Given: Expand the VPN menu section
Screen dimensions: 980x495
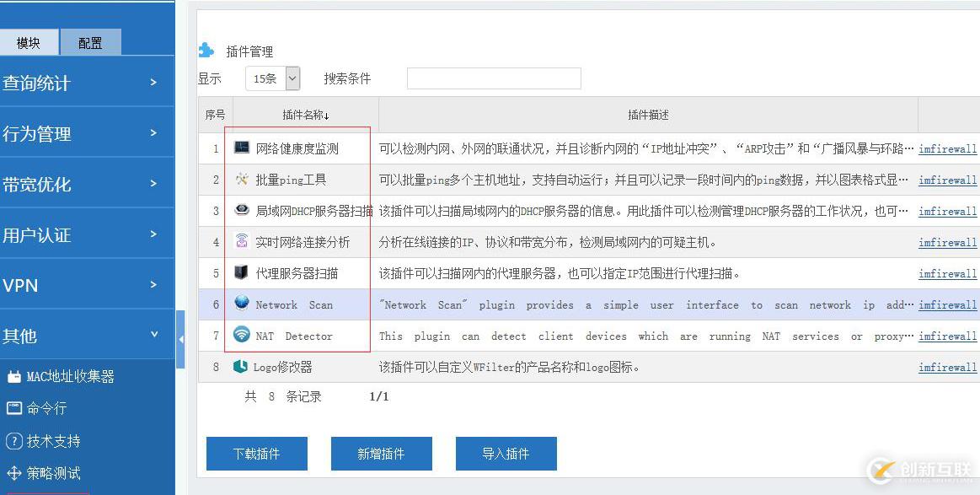Looking at the screenshot, I should coord(87,285).
